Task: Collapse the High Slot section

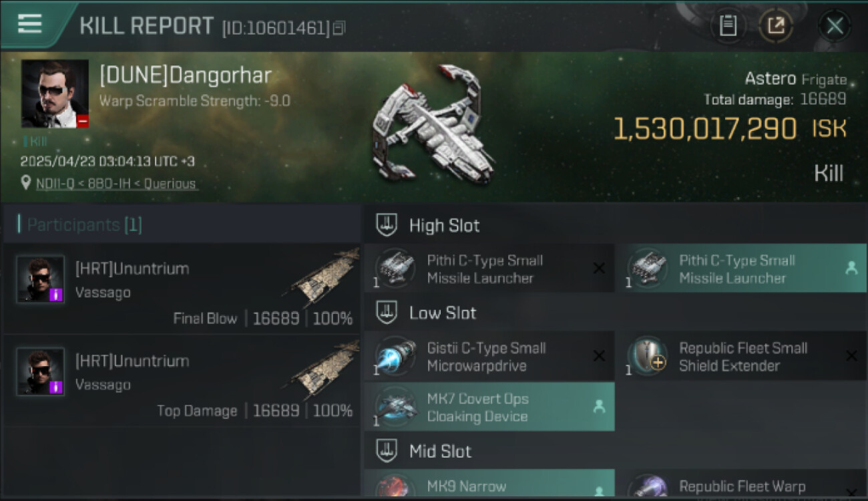Action: click(387, 225)
